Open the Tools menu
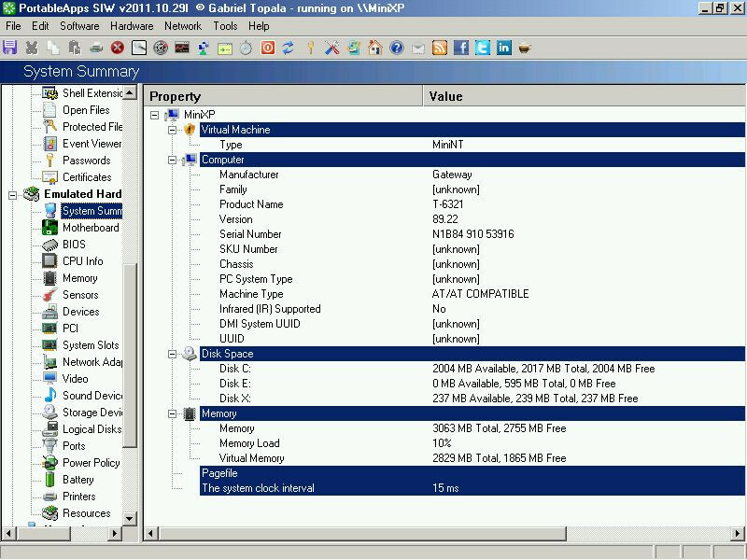747x560 pixels. [x=225, y=26]
